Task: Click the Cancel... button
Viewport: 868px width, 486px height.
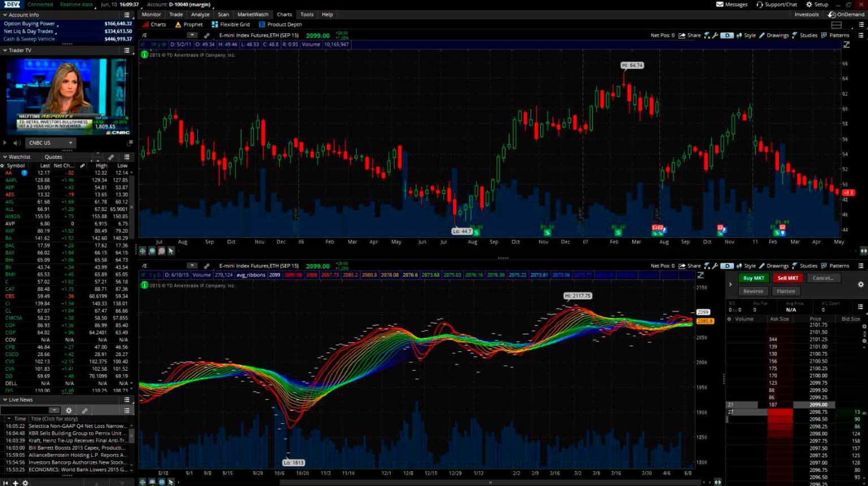Action: tap(823, 278)
